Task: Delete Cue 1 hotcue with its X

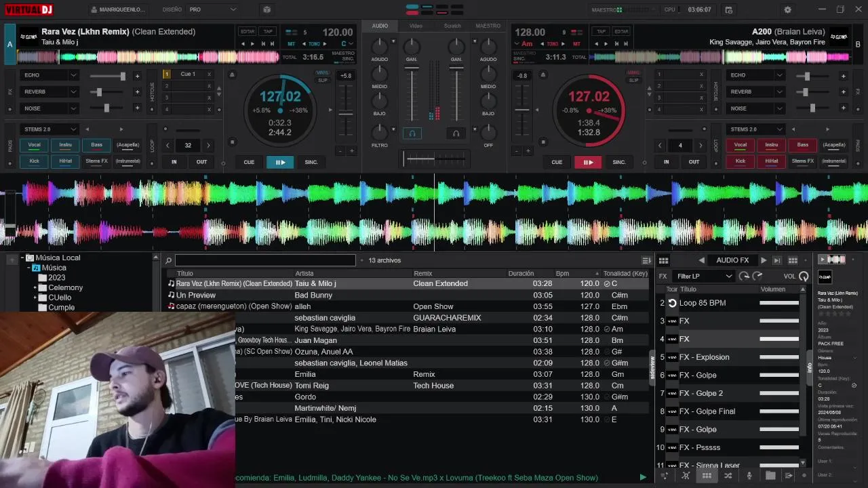Action: (x=209, y=74)
